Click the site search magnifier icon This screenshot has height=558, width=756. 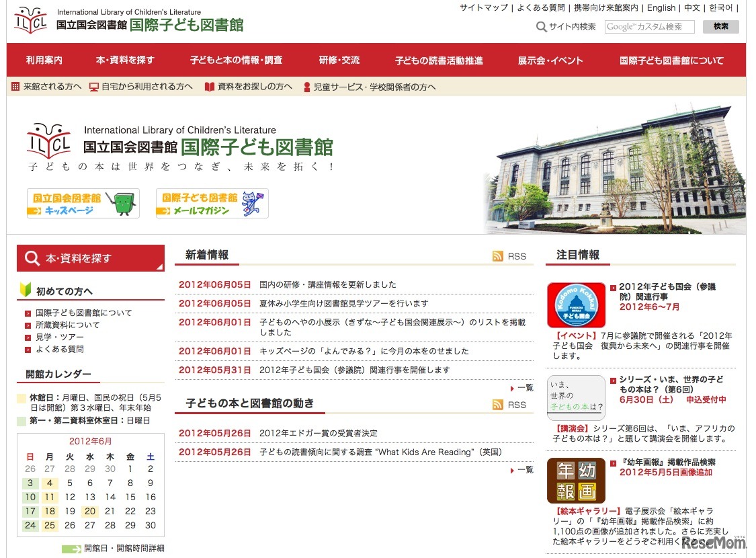tap(541, 27)
